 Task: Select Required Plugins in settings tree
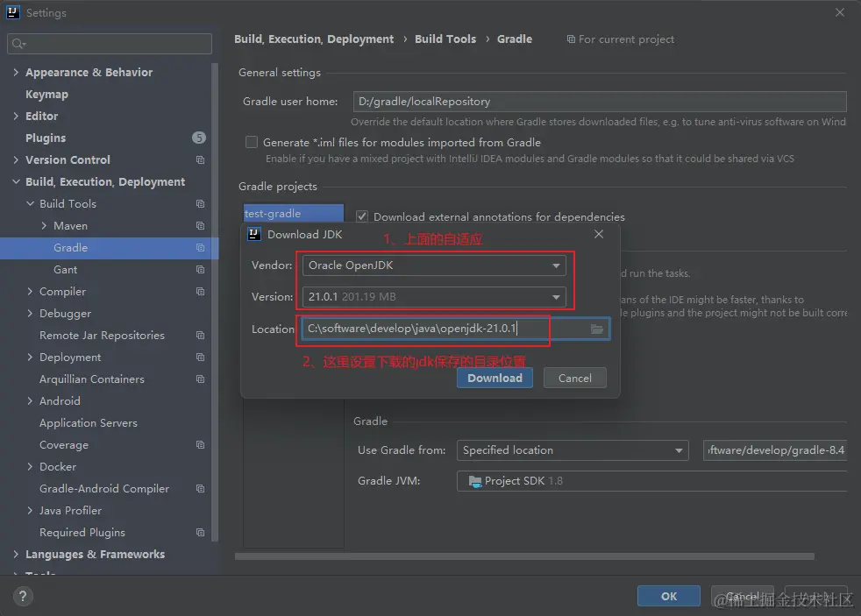[x=82, y=533]
